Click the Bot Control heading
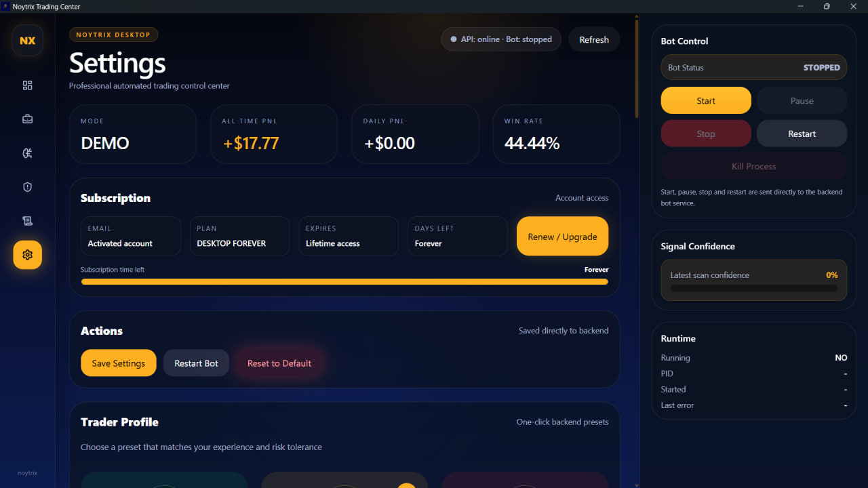This screenshot has width=868, height=488. point(684,41)
